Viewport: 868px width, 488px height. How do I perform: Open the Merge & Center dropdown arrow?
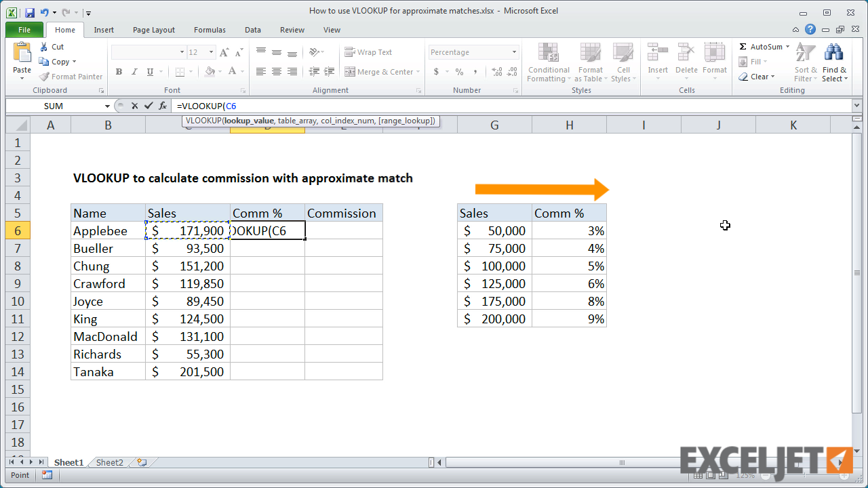[x=417, y=71]
